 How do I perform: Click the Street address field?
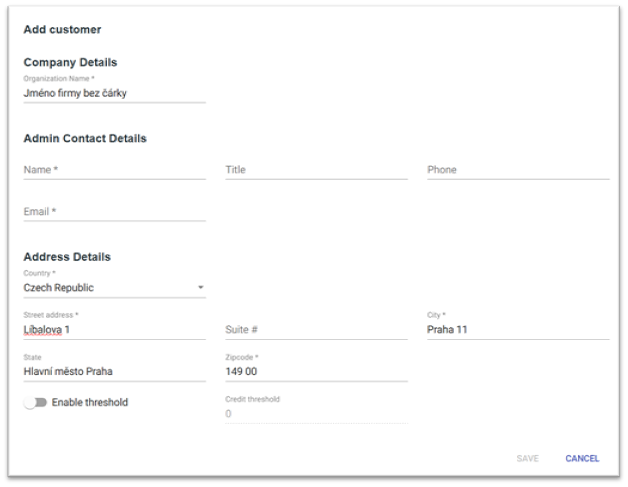click(114, 330)
